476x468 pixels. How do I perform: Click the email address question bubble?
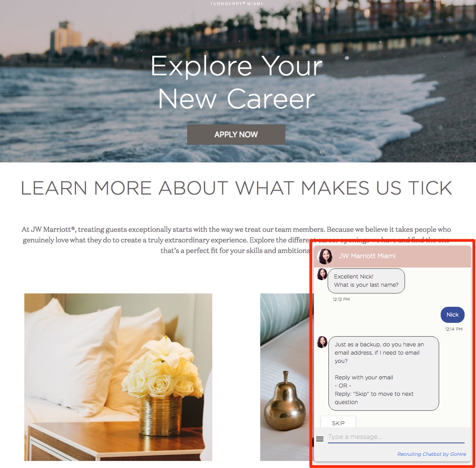pos(383,373)
